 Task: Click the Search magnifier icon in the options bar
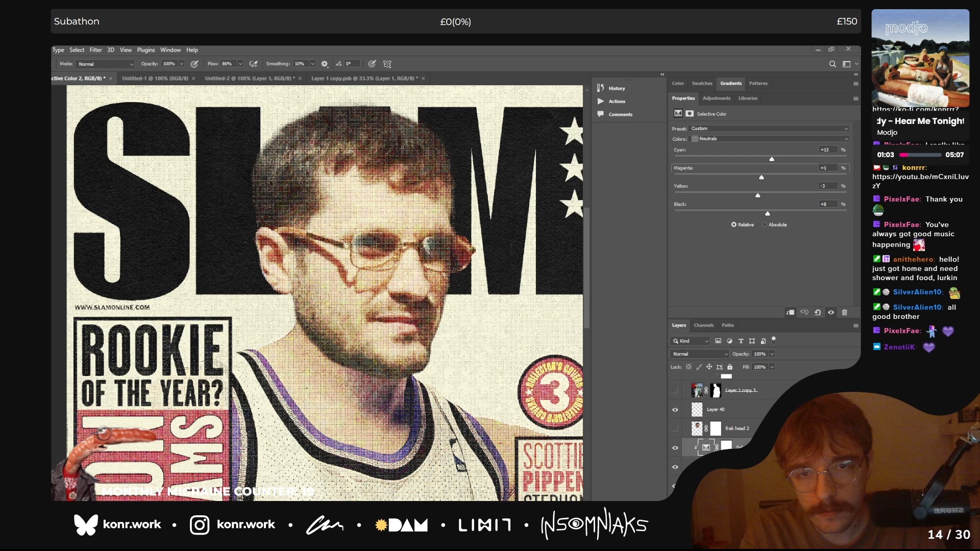point(832,64)
